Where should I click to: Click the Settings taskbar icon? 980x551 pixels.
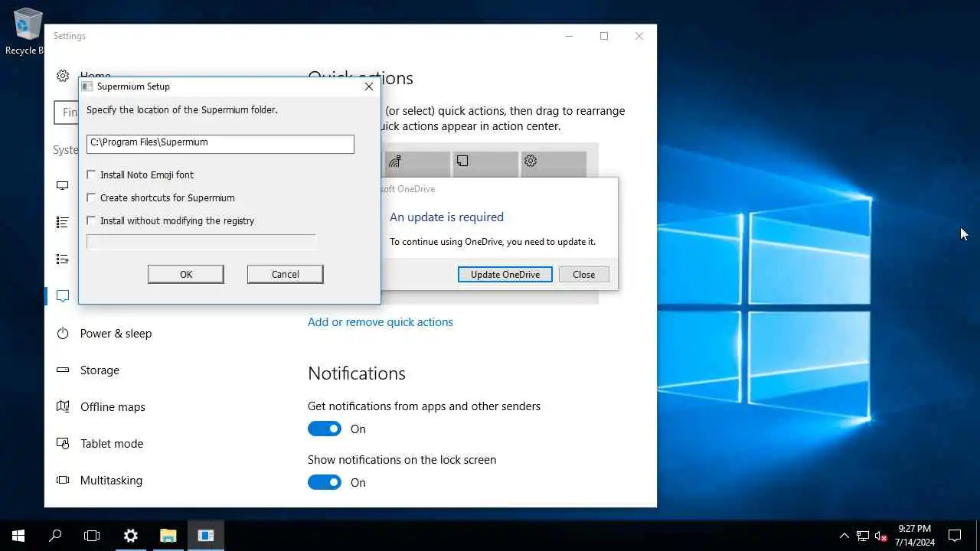[x=130, y=536]
